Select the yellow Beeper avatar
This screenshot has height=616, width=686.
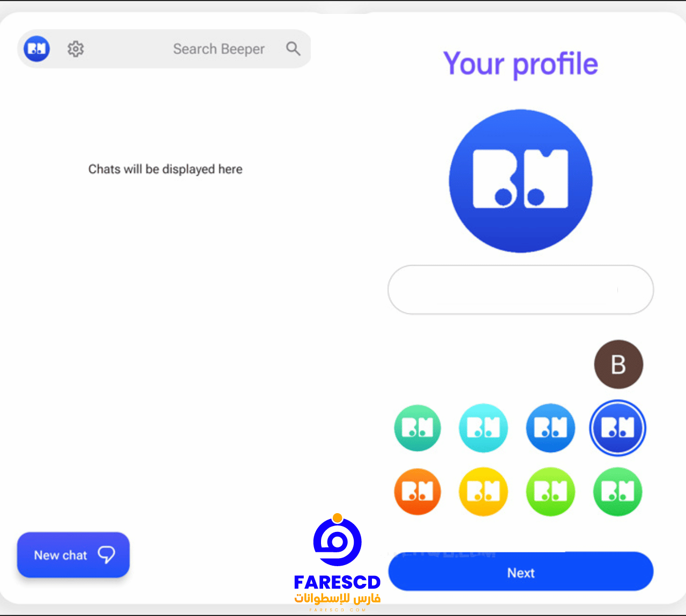tap(483, 491)
